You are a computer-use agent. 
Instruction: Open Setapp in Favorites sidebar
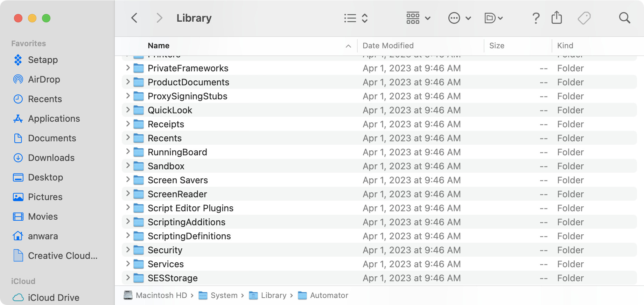pyautogui.click(x=43, y=60)
